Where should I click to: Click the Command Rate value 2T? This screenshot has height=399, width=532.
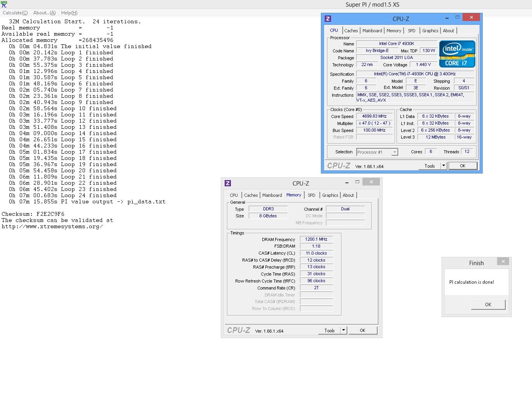pos(316,288)
